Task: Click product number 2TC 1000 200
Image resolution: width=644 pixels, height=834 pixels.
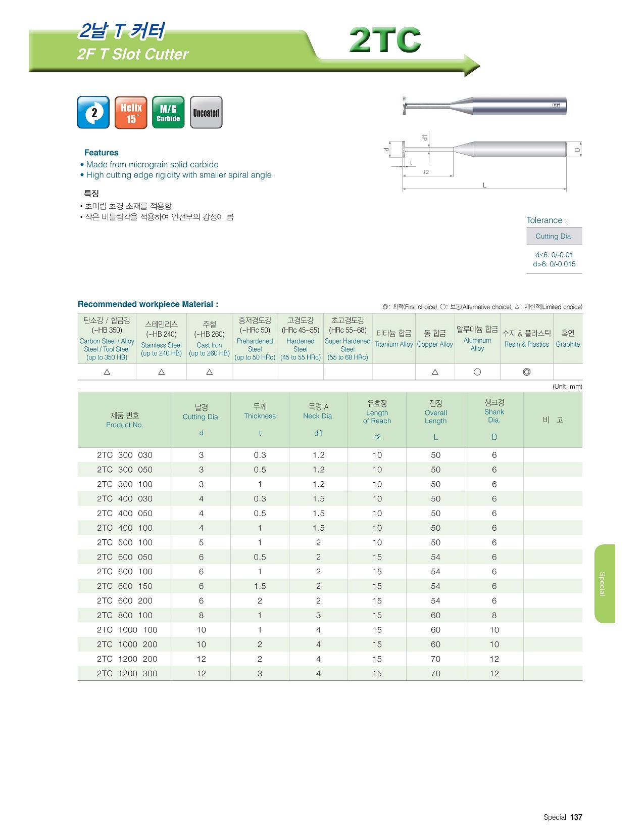Action: (x=127, y=644)
